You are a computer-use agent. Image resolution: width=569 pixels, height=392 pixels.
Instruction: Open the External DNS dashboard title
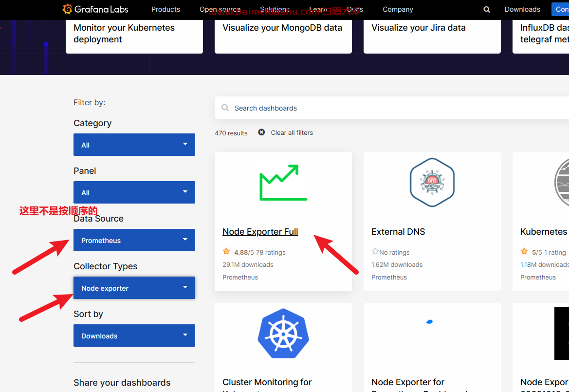pos(398,232)
